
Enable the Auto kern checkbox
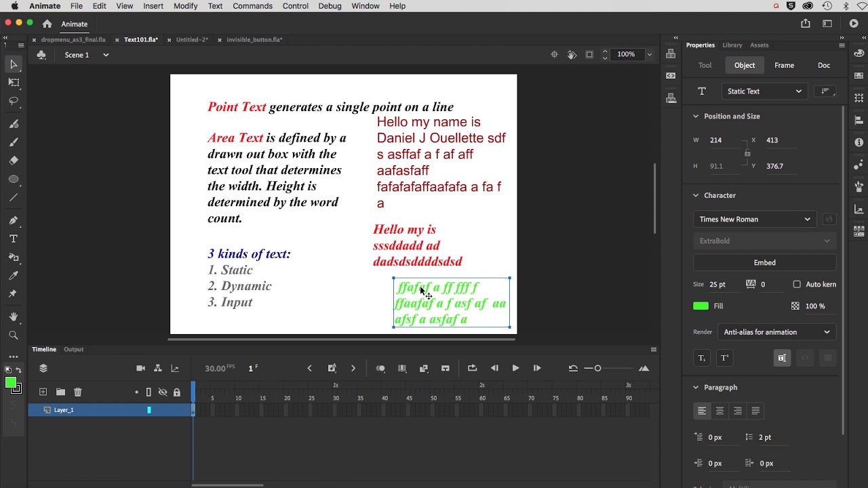pyautogui.click(x=797, y=284)
